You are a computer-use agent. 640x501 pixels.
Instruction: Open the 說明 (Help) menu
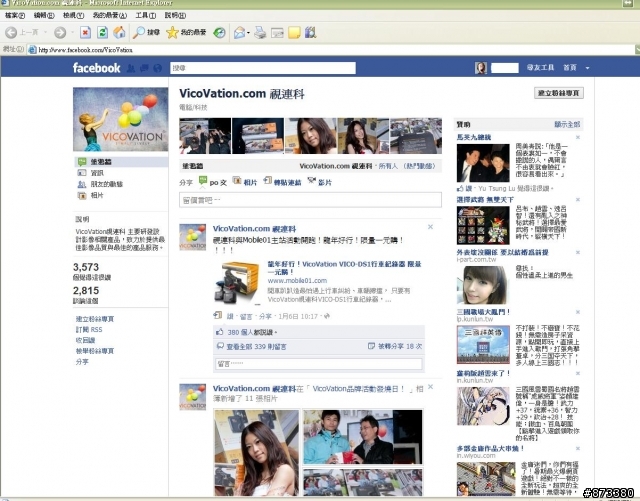pyautogui.click(x=175, y=16)
